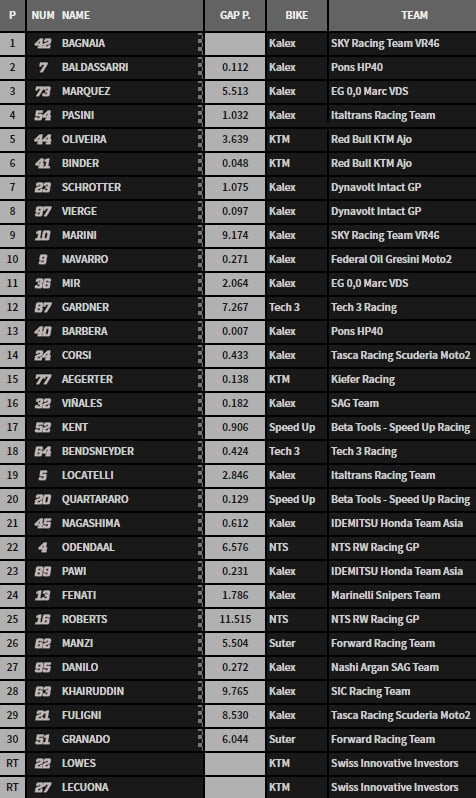
Task: Click rider number 22 badge for Lowes
Action: coord(43,763)
